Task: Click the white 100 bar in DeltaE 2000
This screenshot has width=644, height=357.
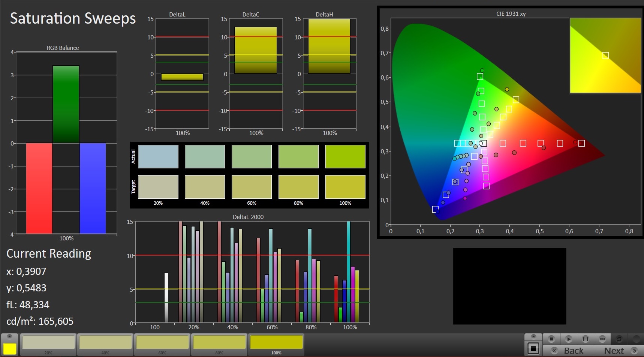Action: coord(166,297)
